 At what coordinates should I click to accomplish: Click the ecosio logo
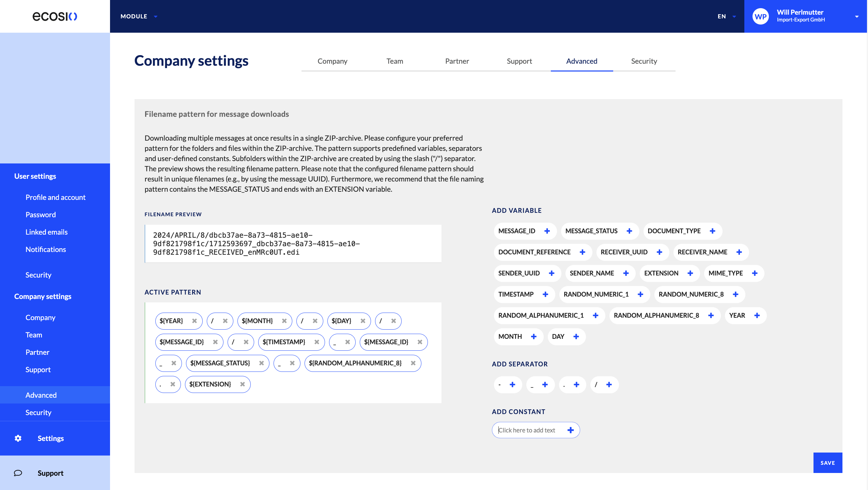pos(55,16)
